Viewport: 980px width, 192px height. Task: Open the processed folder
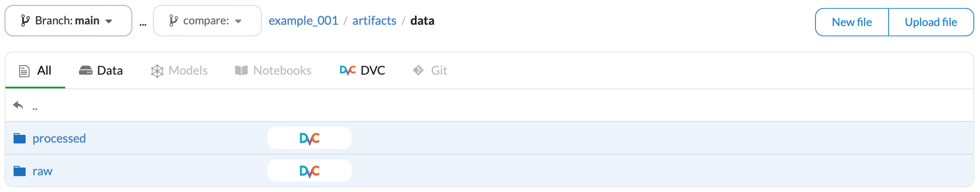(x=59, y=138)
